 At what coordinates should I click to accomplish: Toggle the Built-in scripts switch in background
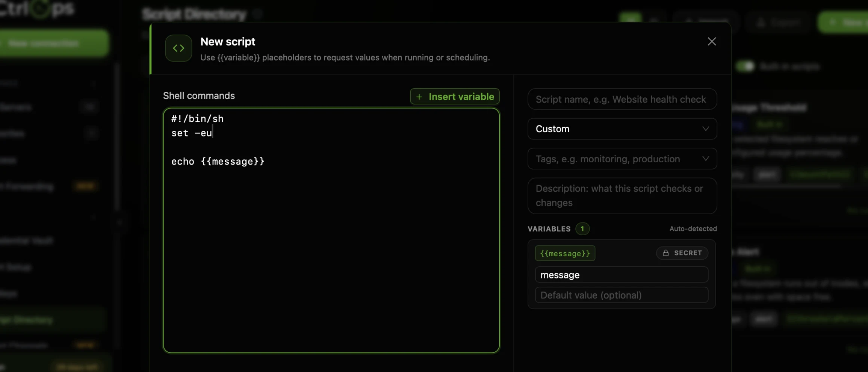[x=745, y=67]
